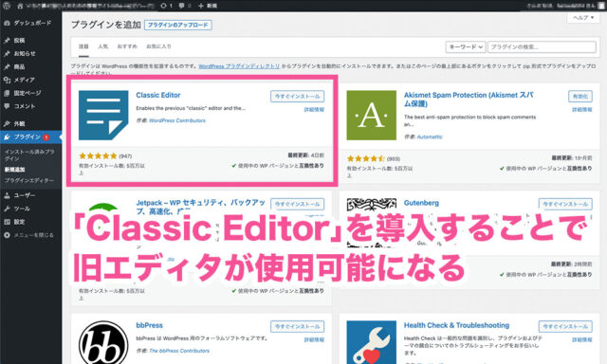Install Jetpack with 今すぐインストール
The height and width of the screenshot is (364, 607).
pyautogui.click(x=297, y=204)
